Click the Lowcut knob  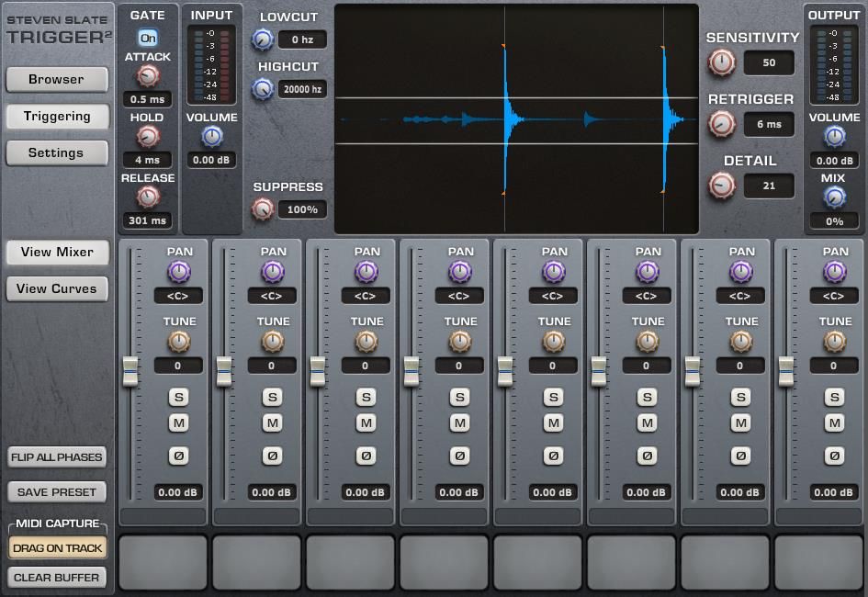coord(263,39)
